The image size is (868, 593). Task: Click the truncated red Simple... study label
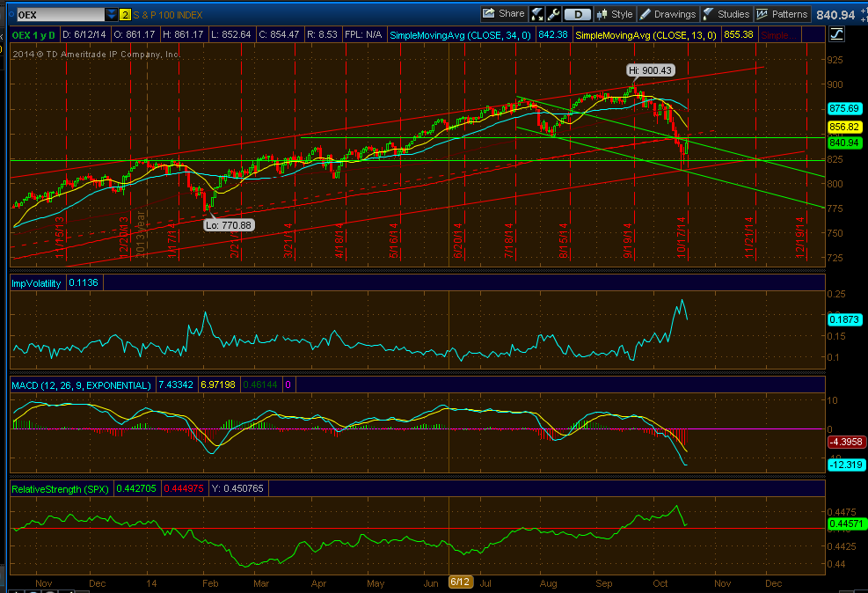pyautogui.click(x=778, y=35)
